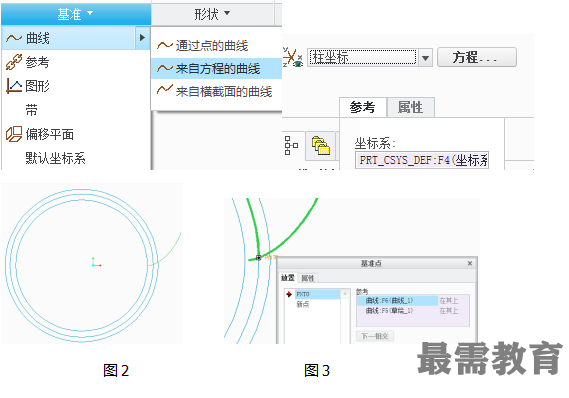Switch to the 放置 tab in 基准点

click(288, 278)
